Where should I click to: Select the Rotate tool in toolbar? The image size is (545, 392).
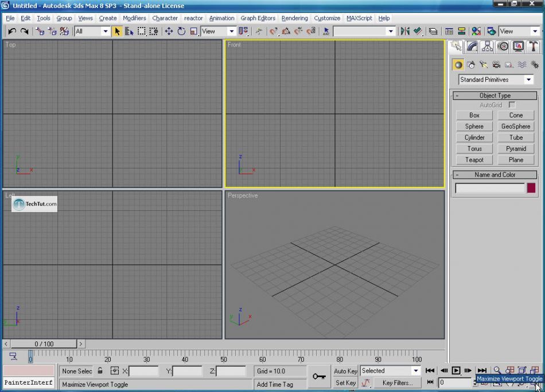pos(181,32)
